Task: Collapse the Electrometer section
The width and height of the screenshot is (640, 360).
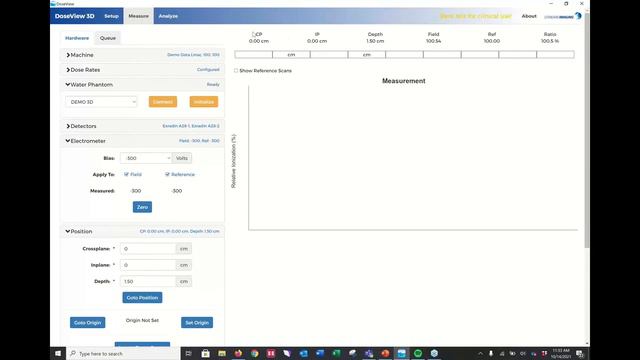Action: coord(142,141)
